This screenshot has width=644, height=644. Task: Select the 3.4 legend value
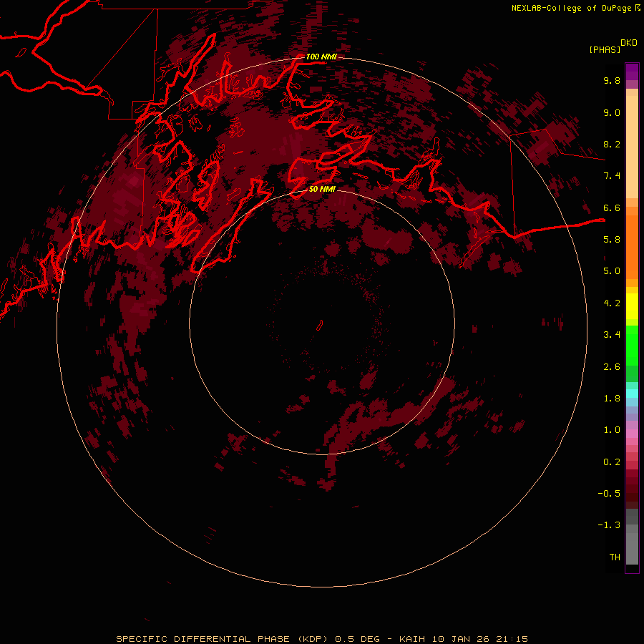coord(612,335)
